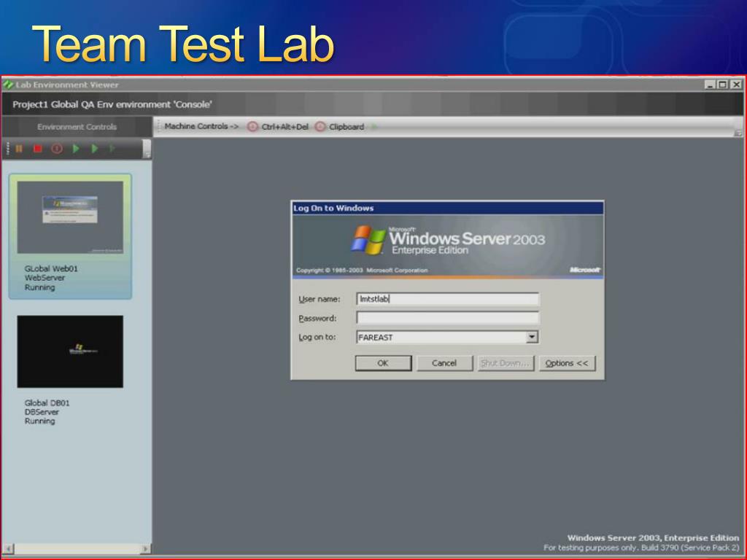747x560 pixels.
Task: Click the Windows flag logo in the banner
Action: [368, 239]
